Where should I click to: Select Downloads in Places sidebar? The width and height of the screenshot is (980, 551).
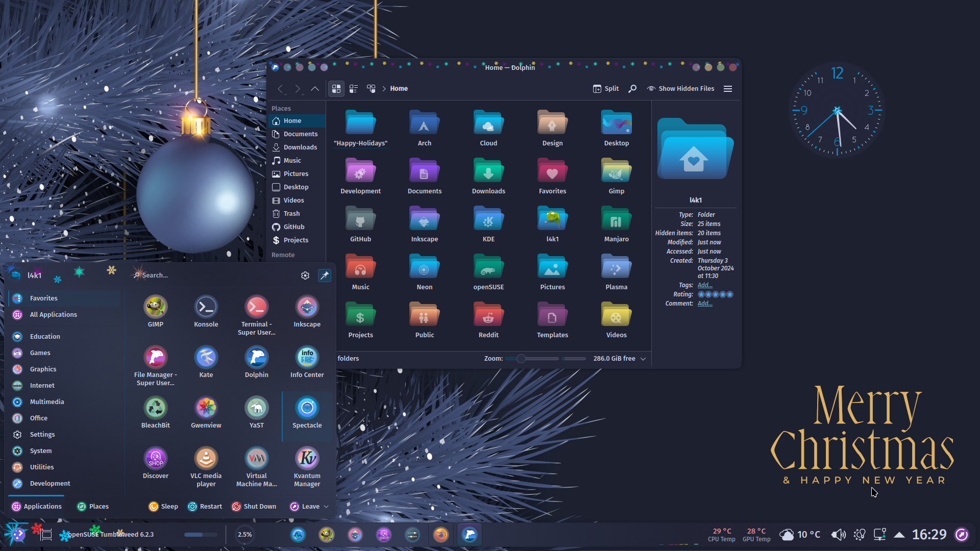[297, 147]
